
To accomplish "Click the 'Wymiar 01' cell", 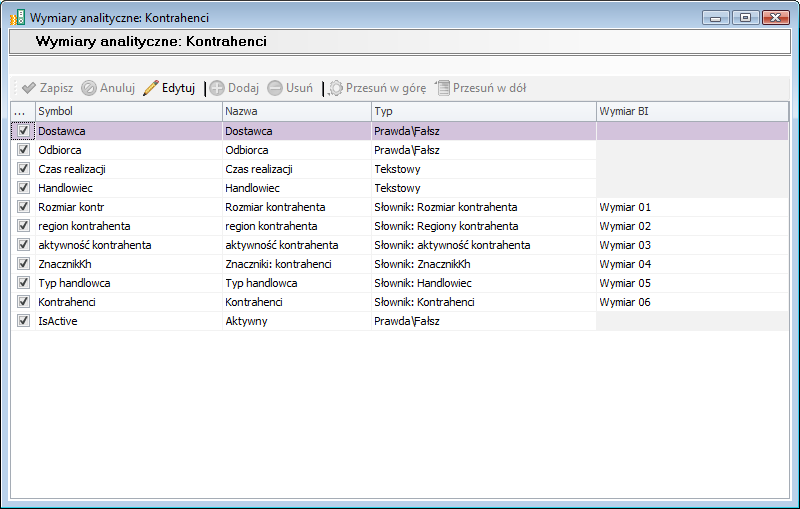I will coord(692,207).
